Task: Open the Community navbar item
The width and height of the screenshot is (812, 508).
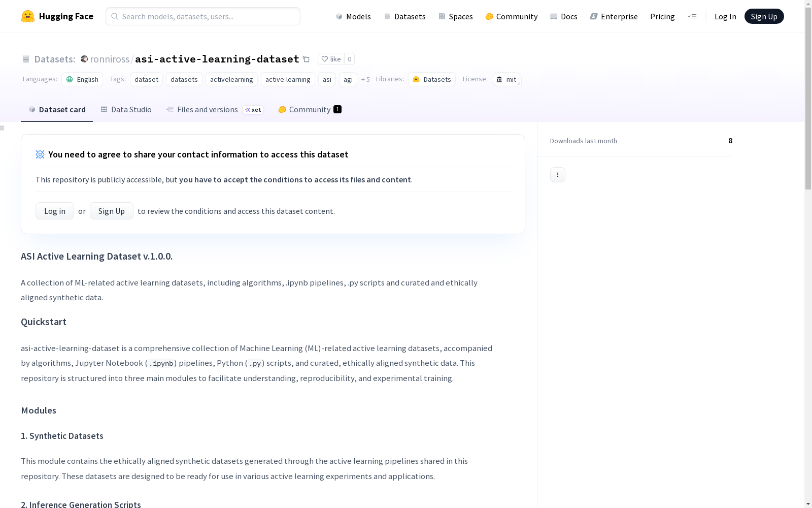Action: tap(512, 16)
